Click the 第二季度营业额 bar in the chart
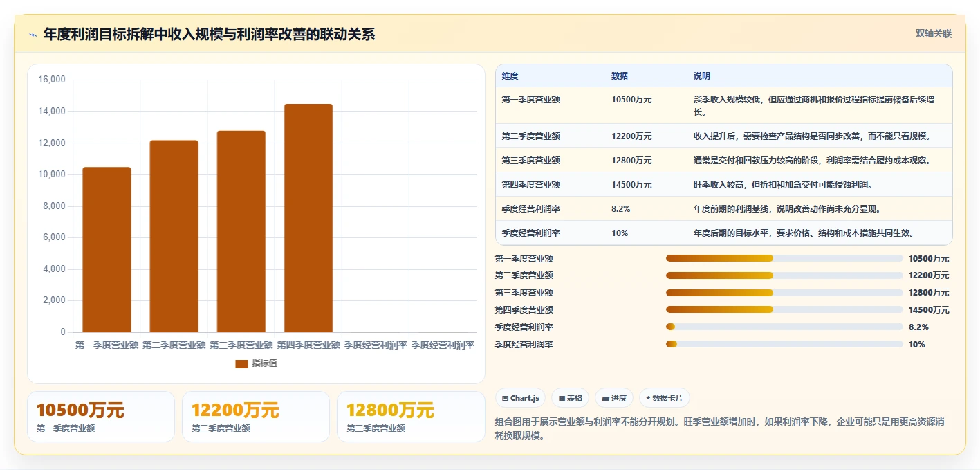Screen dimensions: 980x470 pos(174,236)
